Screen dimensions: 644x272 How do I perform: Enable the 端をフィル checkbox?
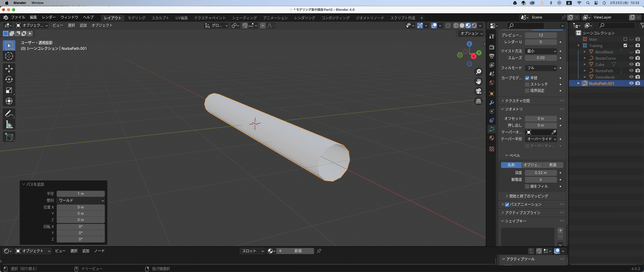(528, 186)
